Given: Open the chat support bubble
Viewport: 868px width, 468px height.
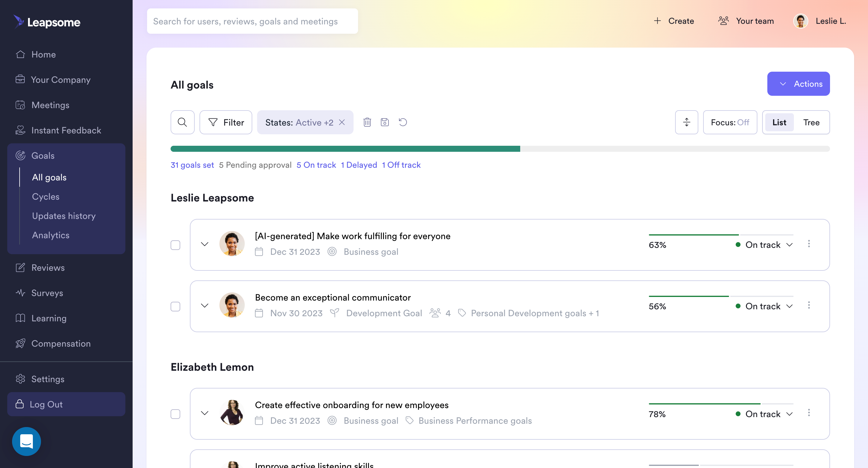Looking at the screenshot, I should (26, 441).
